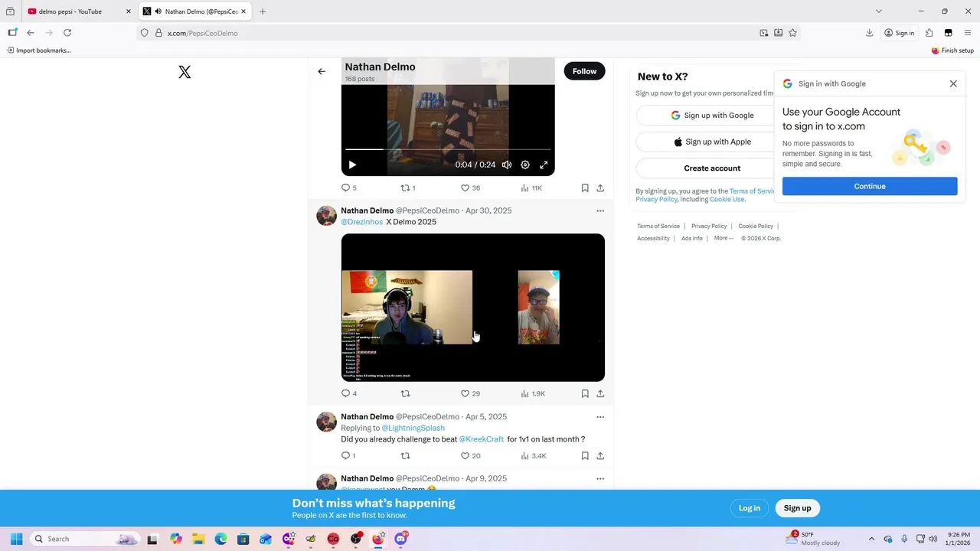Like the video post with 36 likes
This screenshot has width=980, height=551.
[470, 187]
